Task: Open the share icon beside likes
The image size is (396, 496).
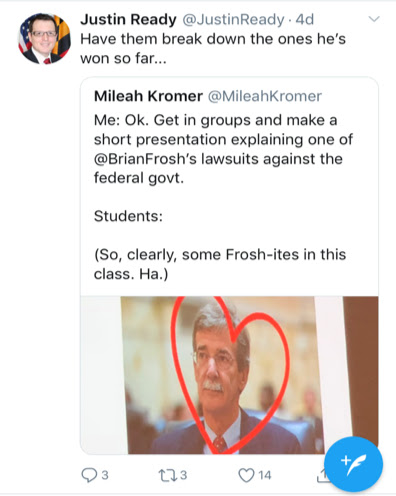Action: point(321,476)
